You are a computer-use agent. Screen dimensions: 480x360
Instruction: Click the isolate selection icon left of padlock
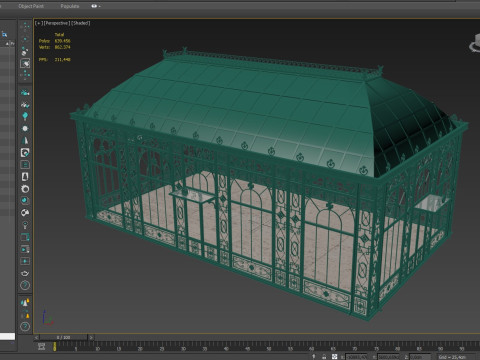point(314,356)
